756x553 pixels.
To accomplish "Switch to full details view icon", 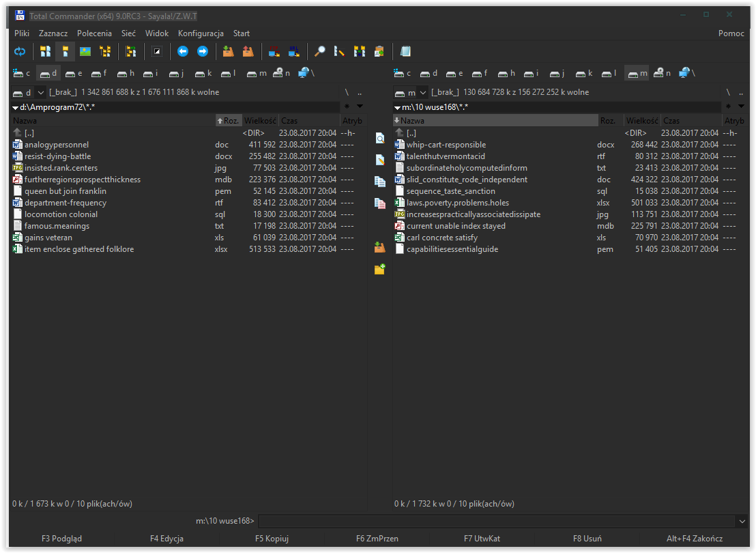I will click(x=65, y=51).
